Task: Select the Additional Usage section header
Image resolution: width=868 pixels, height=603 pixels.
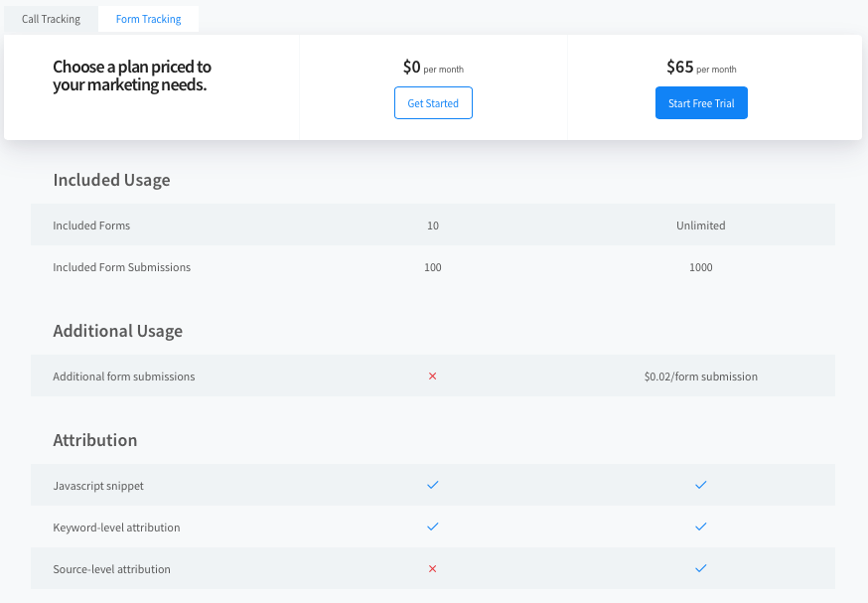Action: coord(117,331)
